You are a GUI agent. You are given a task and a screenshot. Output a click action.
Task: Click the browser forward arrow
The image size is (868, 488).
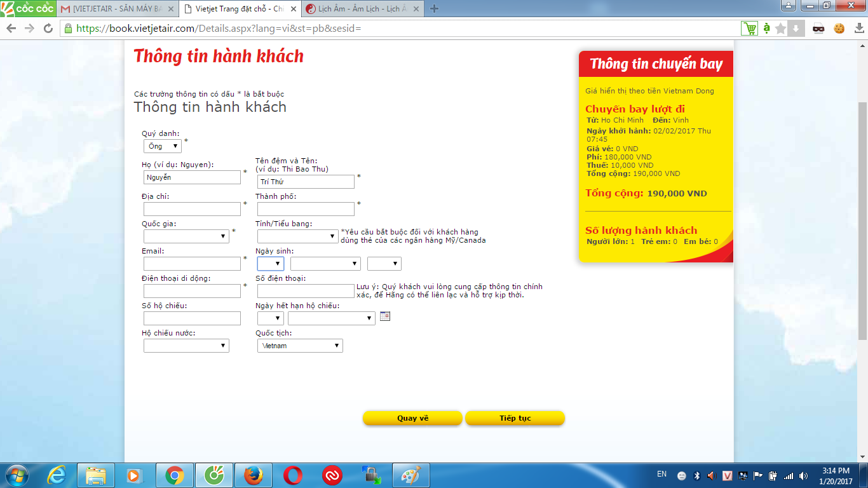(30, 29)
